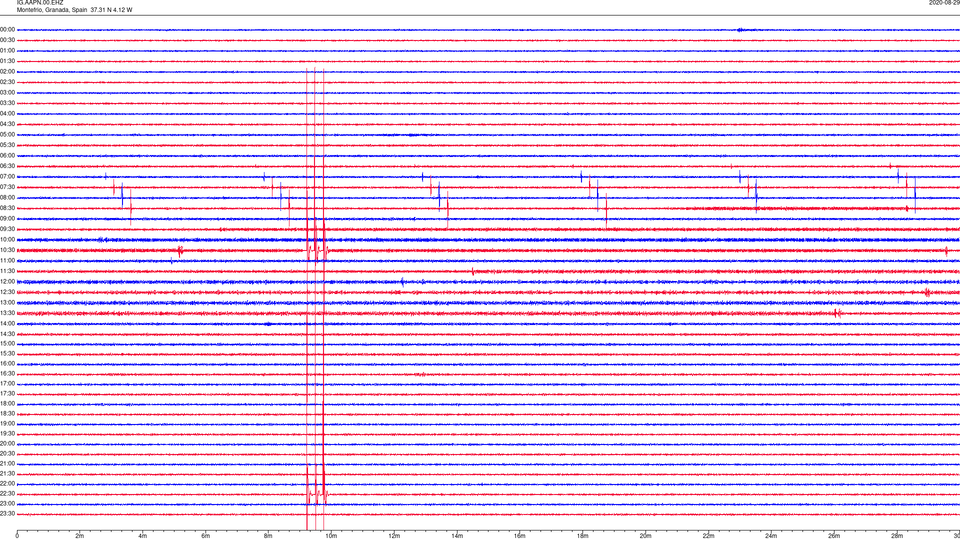Select the 10:00 time label
The width and height of the screenshot is (960, 540).
[x=7, y=239]
